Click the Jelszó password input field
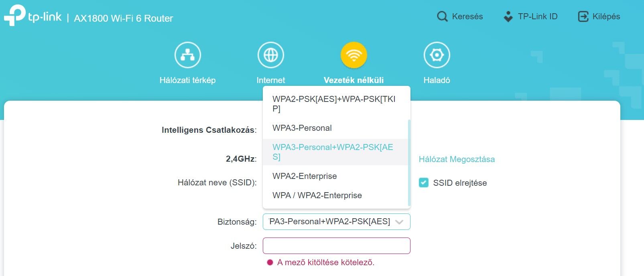This screenshot has height=276, width=644. click(336, 246)
